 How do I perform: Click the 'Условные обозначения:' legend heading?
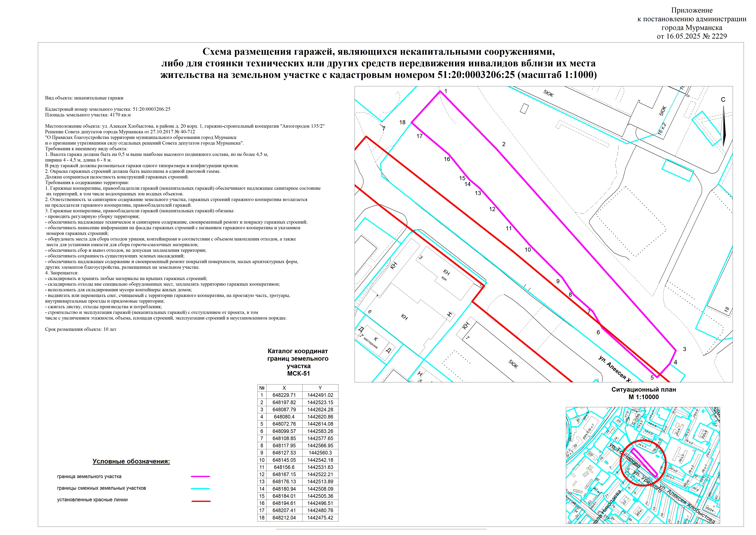131,461
